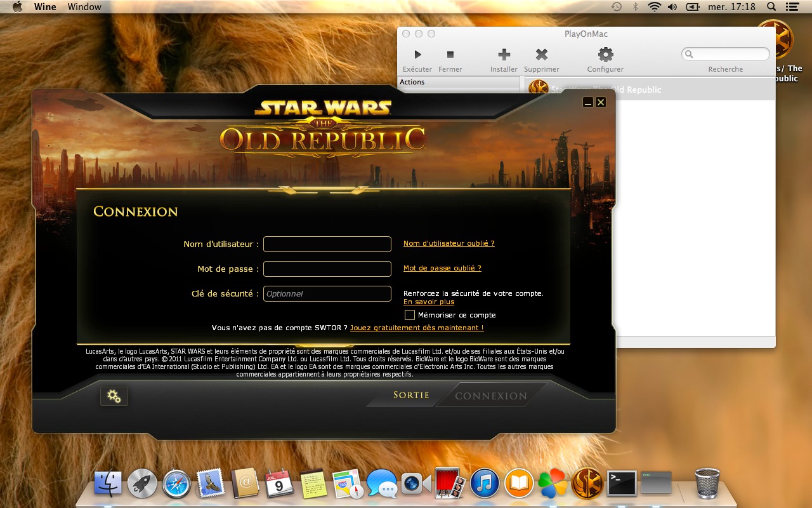Open Calendar icon in dock
Screen dimensions: 812x508
[x=279, y=484]
